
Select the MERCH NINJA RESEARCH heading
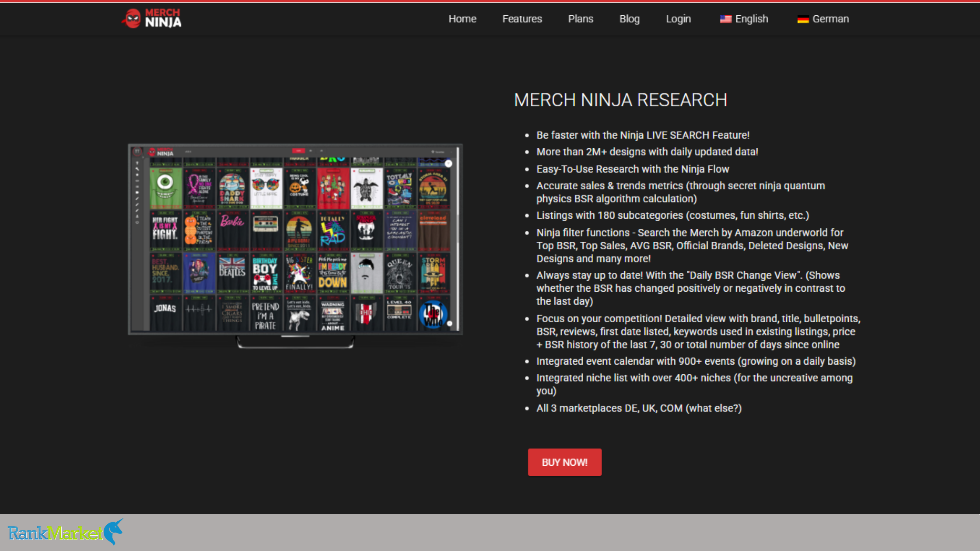click(620, 100)
